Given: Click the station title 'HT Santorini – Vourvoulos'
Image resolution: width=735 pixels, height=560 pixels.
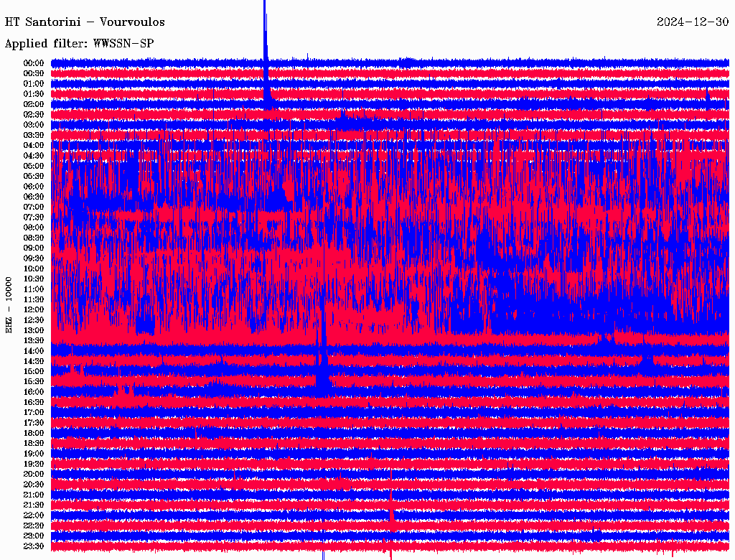Looking at the screenshot, I should point(85,22).
